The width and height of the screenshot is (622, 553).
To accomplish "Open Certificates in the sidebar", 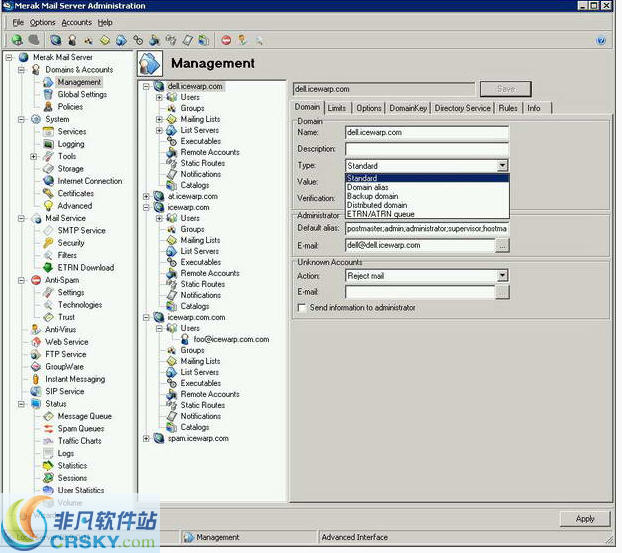I will (x=76, y=193).
